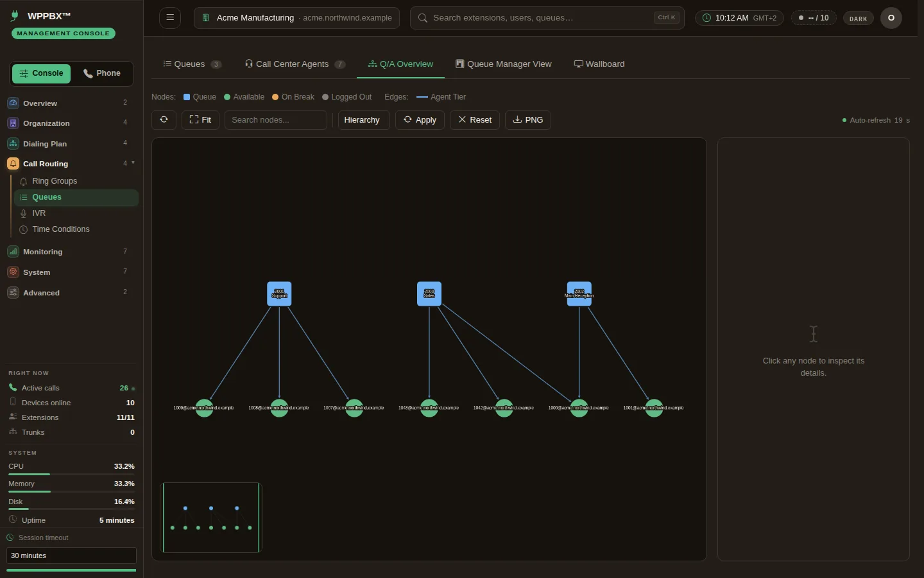Select agent node 1009@acme.northwind.example
Screen dimensions: 924x578
204,408
